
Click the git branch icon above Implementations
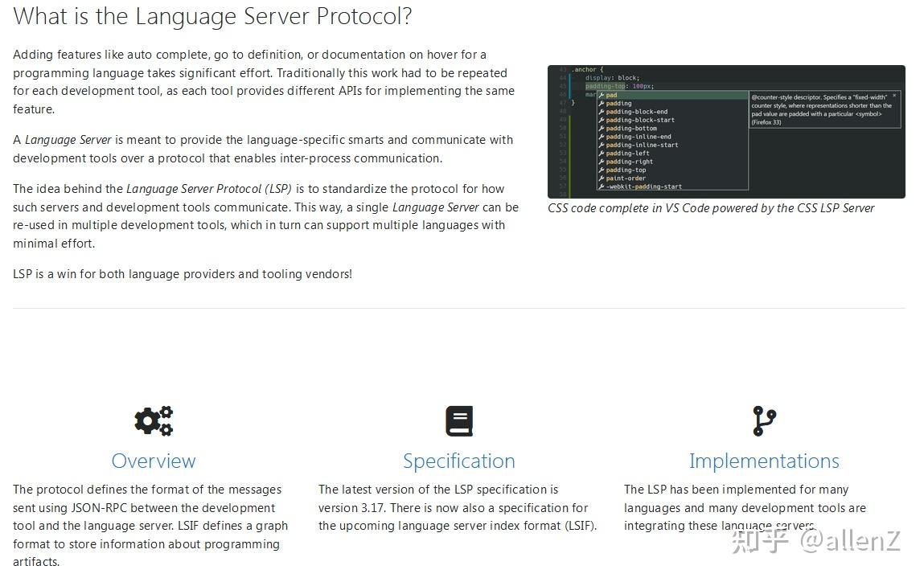pos(763,420)
